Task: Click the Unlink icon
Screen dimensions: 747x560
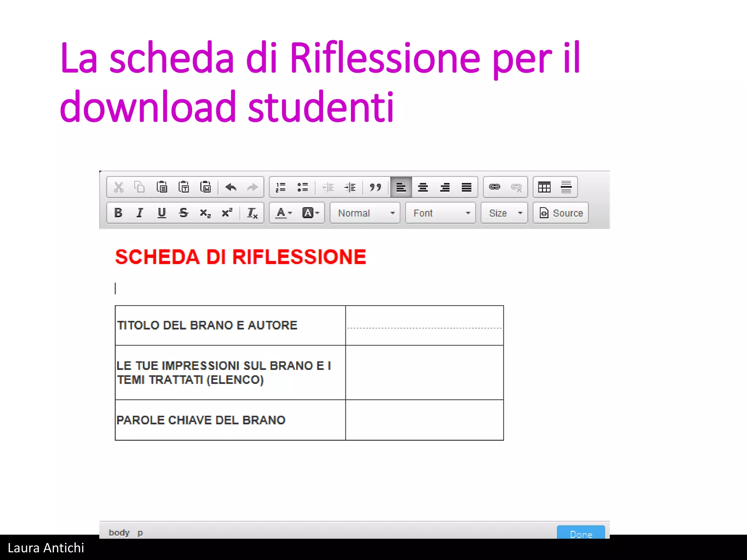Action: click(x=516, y=187)
